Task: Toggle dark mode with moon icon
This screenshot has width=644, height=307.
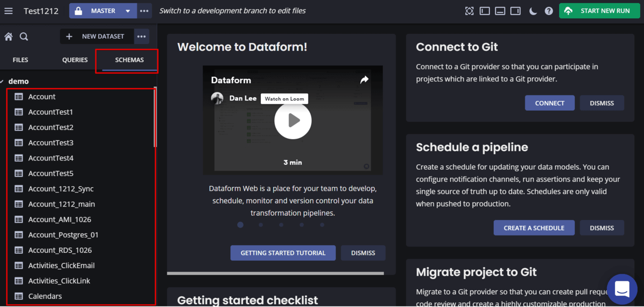Action: click(x=533, y=11)
